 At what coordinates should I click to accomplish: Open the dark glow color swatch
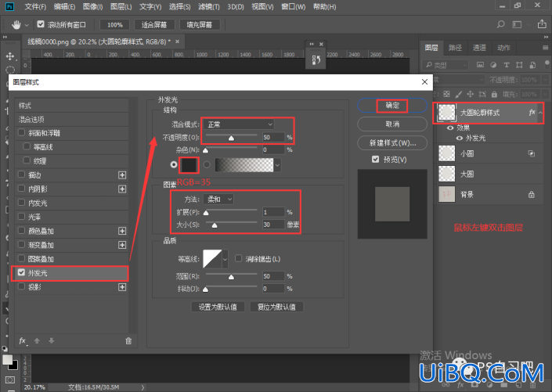tap(189, 165)
